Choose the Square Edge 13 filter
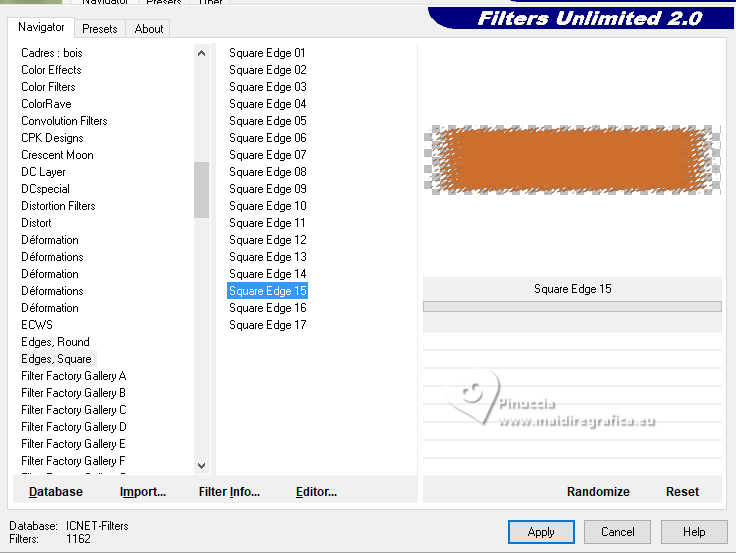Viewport: 736px width, 553px height. tap(268, 257)
